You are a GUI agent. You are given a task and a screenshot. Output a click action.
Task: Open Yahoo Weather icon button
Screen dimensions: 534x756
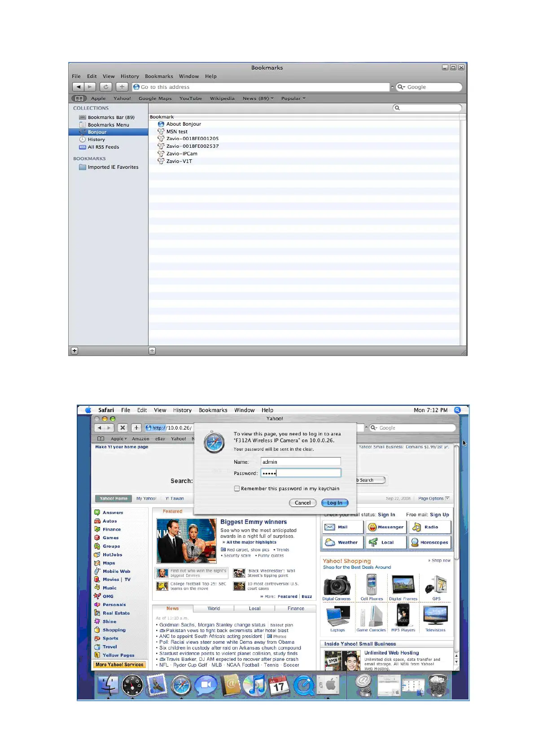(342, 542)
